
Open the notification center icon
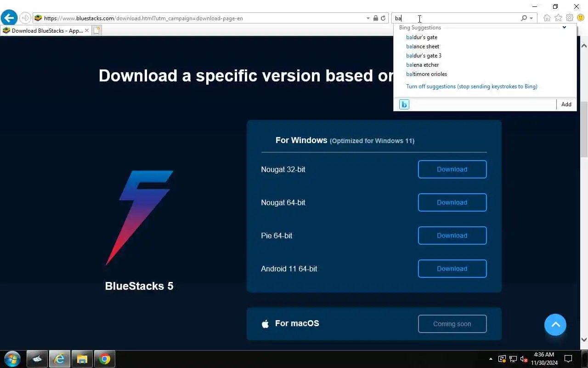[x=568, y=359]
